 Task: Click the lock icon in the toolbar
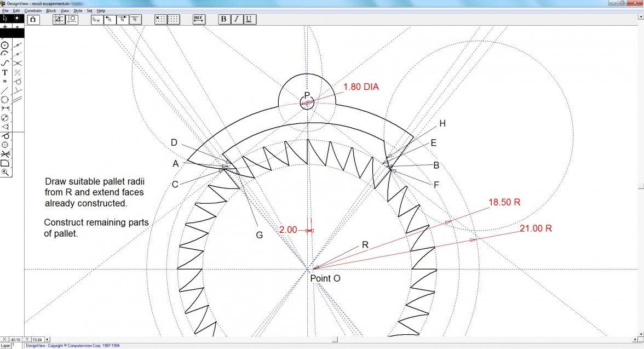click(33, 19)
